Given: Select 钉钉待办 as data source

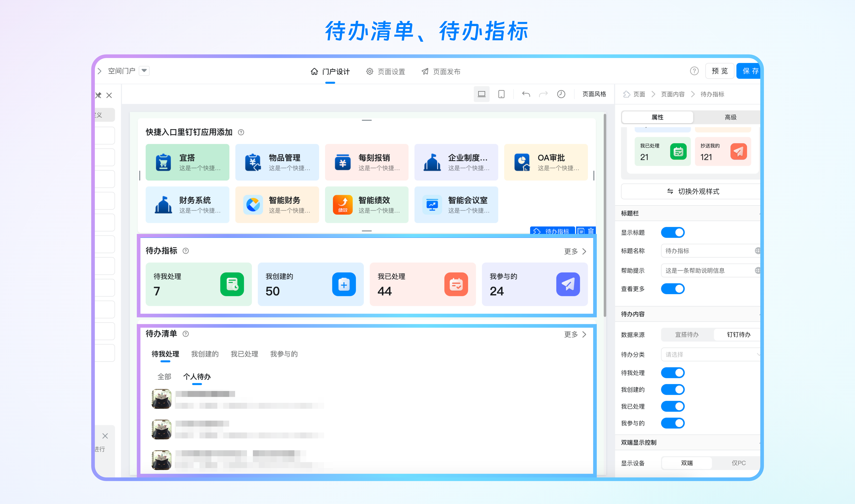Looking at the screenshot, I should 738,335.
